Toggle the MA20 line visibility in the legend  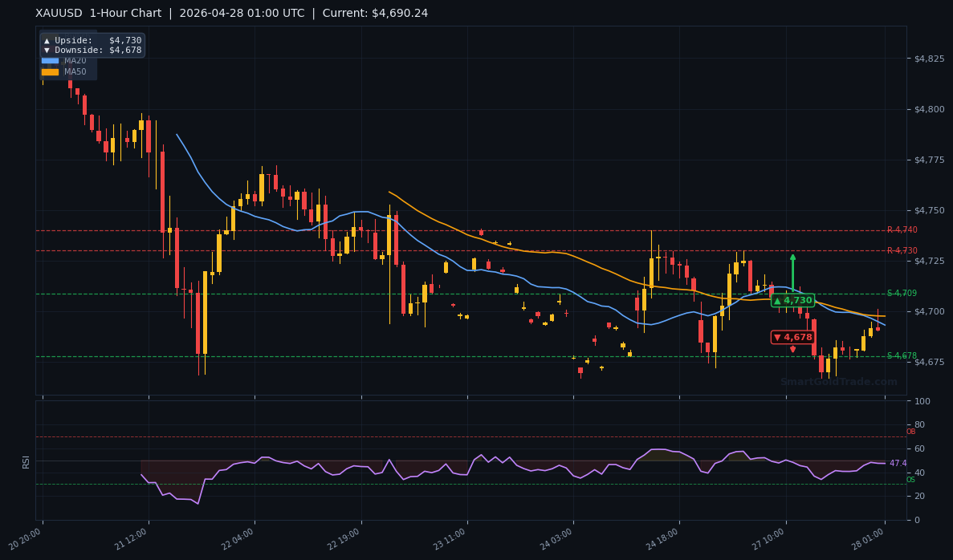point(51,60)
